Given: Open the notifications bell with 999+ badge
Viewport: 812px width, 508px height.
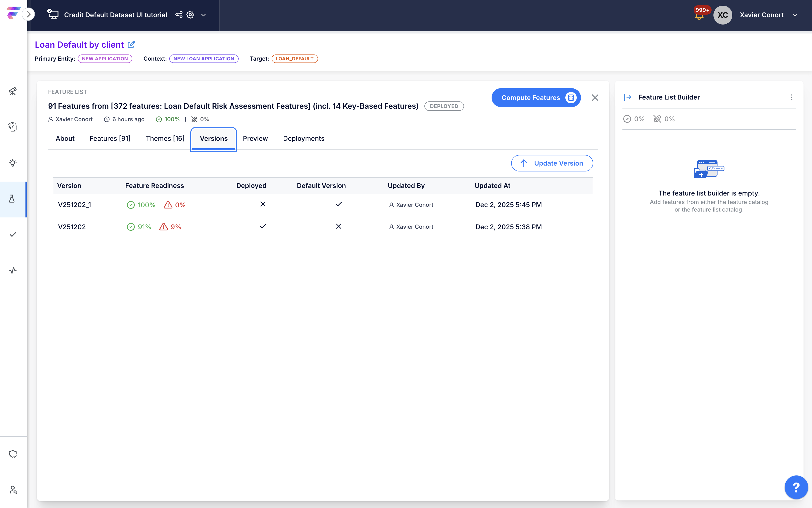Looking at the screenshot, I should [x=699, y=16].
